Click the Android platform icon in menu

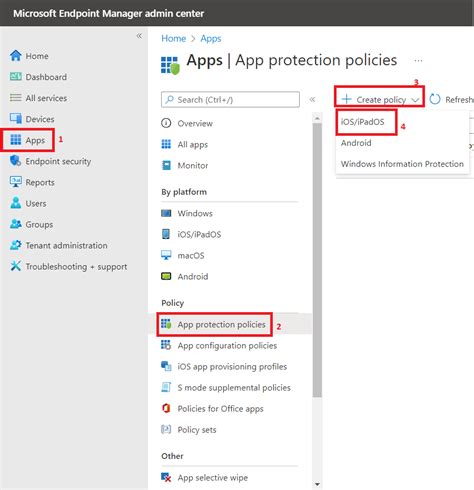166,276
